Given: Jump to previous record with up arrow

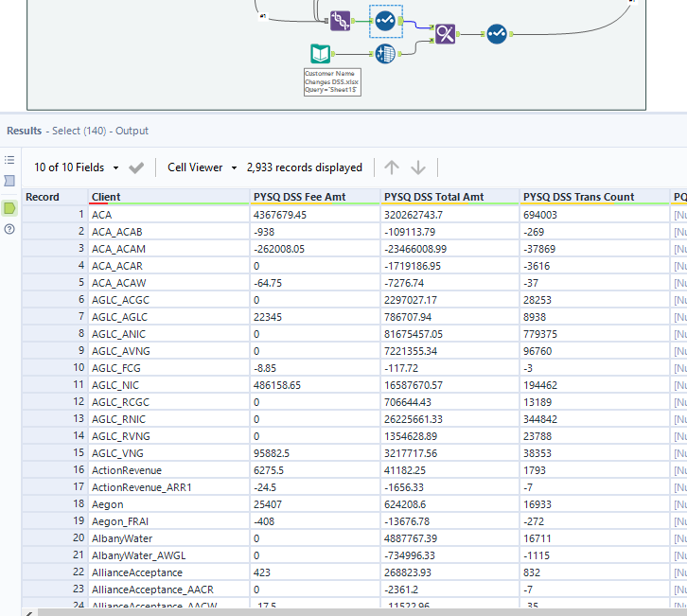Looking at the screenshot, I should click(x=392, y=167).
